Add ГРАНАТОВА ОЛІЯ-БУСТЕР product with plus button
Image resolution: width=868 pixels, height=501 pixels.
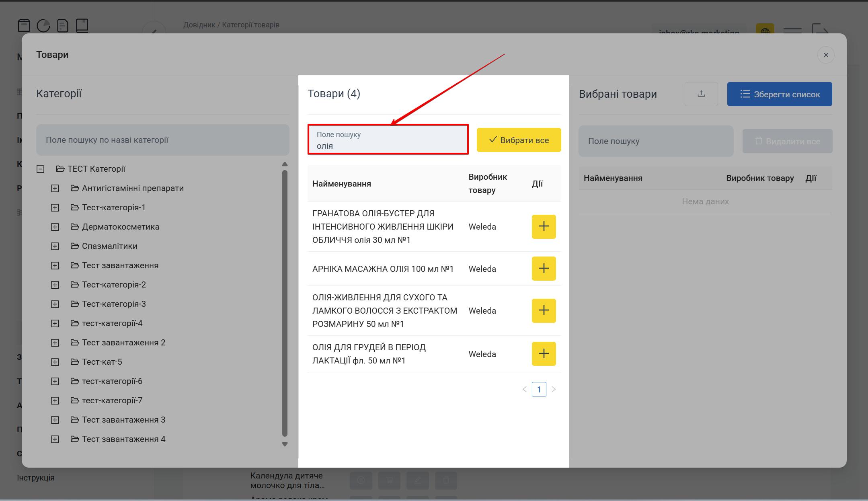pyautogui.click(x=544, y=226)
